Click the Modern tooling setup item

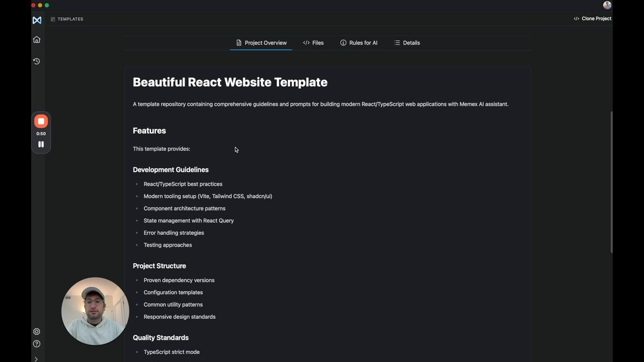coord(208,196)
